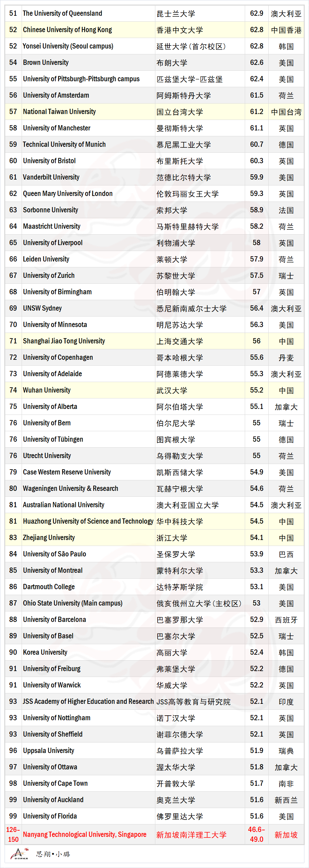The height and width of the screenshot is (868, 309).
Task: Click the red A logo in the footer
Action: pyautogui.click(x=19, y=854)
